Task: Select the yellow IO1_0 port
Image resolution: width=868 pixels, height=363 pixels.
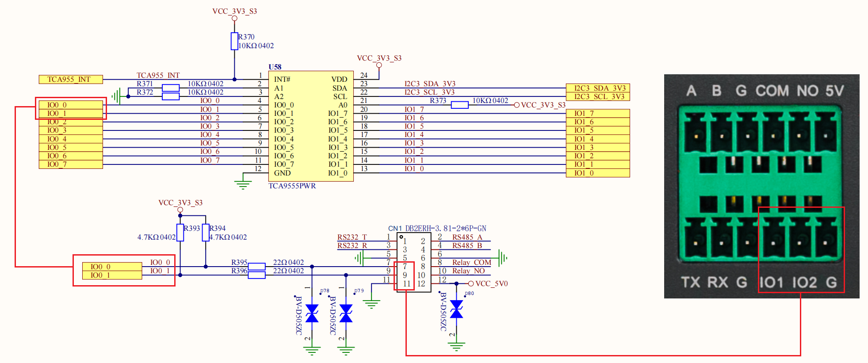Action: point(598,173)
